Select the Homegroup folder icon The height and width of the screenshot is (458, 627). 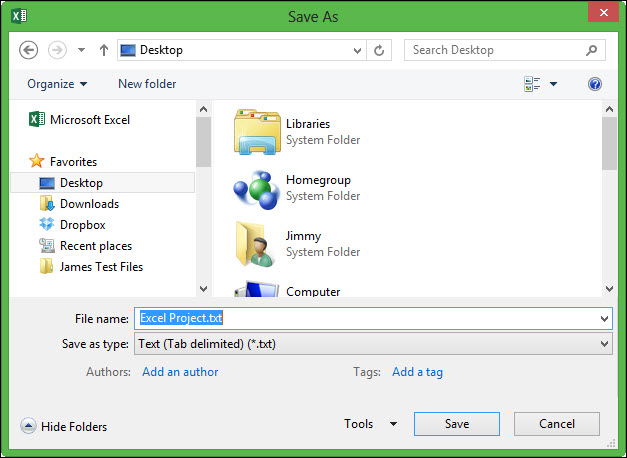pyautogui.click(x=256, y=188)
